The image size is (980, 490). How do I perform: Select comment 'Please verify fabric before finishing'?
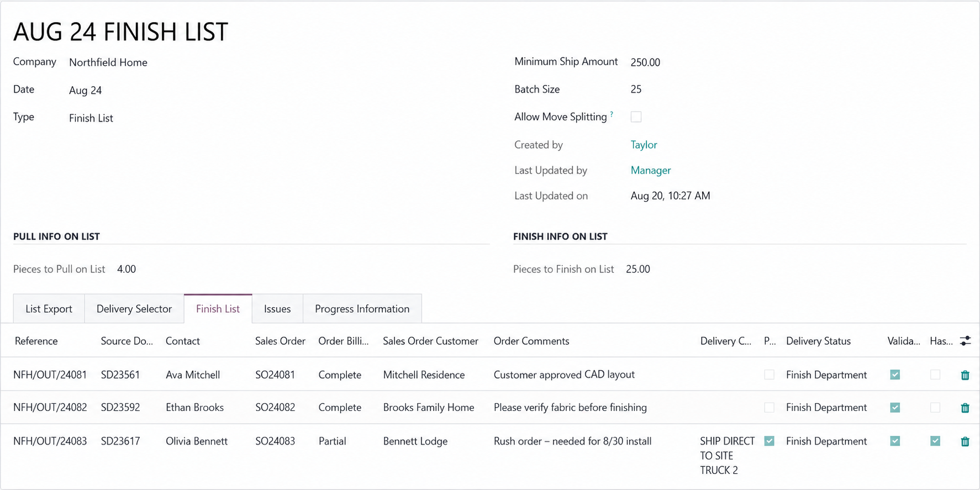[x=570, y=407]
